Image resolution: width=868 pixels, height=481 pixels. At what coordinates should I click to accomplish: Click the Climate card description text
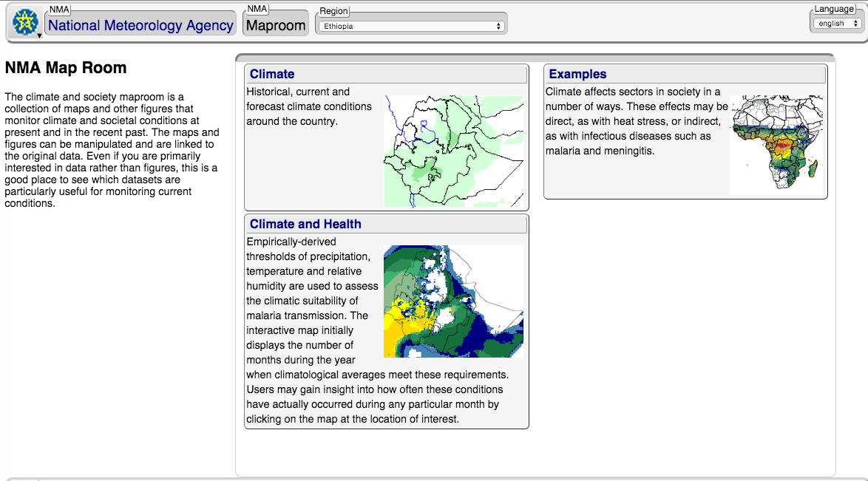311,106
